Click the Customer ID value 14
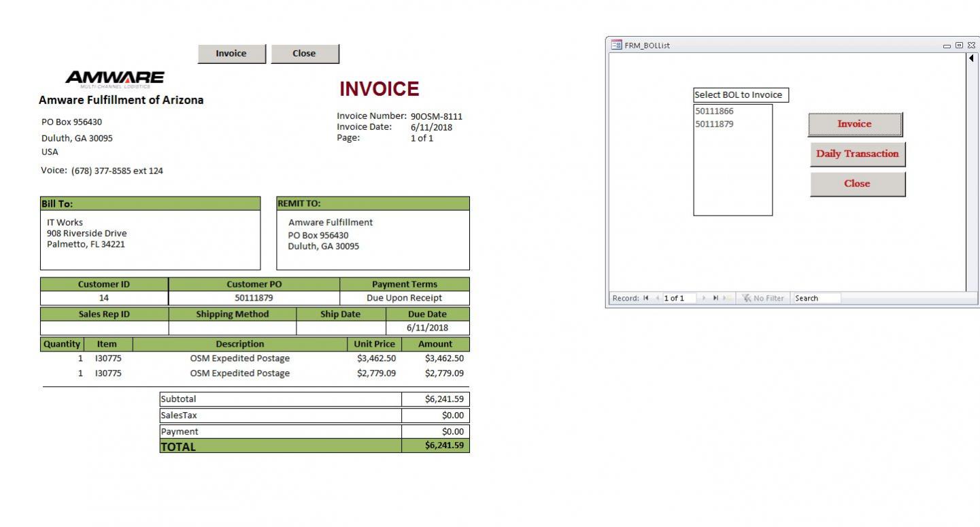980x527 pixels. [104, 298]
